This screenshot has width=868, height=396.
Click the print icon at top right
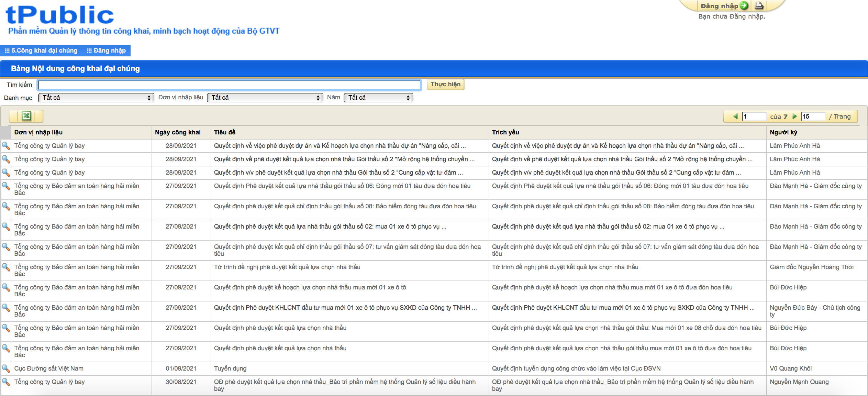coord(759,5)
